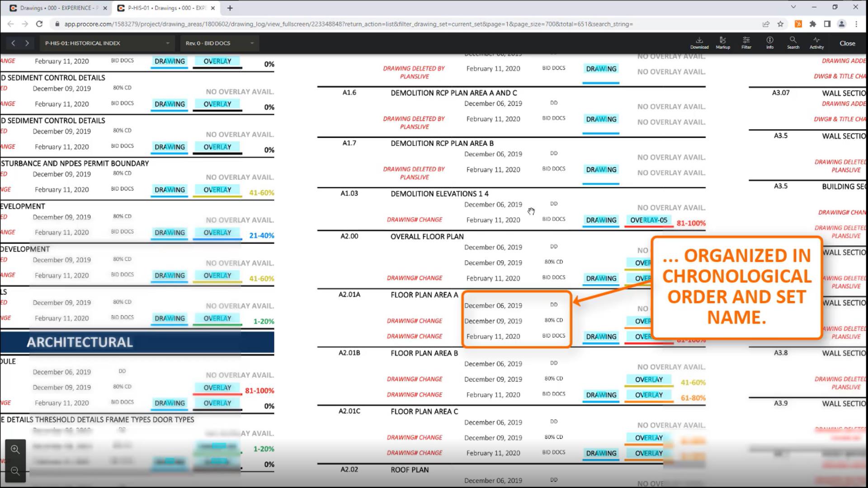Viewport: 868px width, 488px height.
Task: Open the Activity feed icon
Action: tap(816, 42)
